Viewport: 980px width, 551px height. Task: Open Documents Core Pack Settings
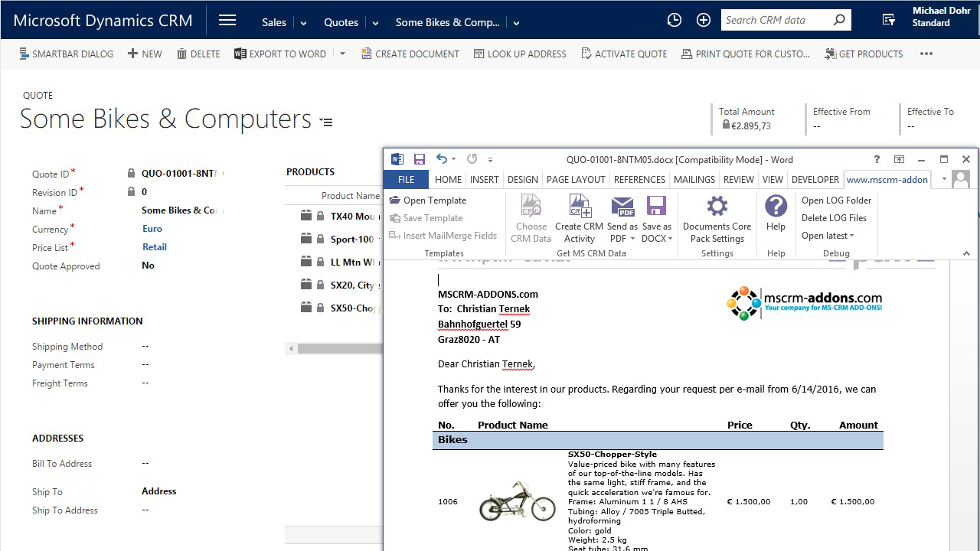(x=717, y=218)
